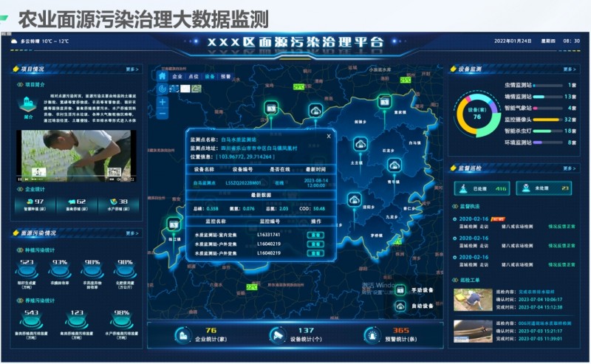Select the satellite map layer thumbnail
The height and width of the screenshot is (364, 591).
197,89
